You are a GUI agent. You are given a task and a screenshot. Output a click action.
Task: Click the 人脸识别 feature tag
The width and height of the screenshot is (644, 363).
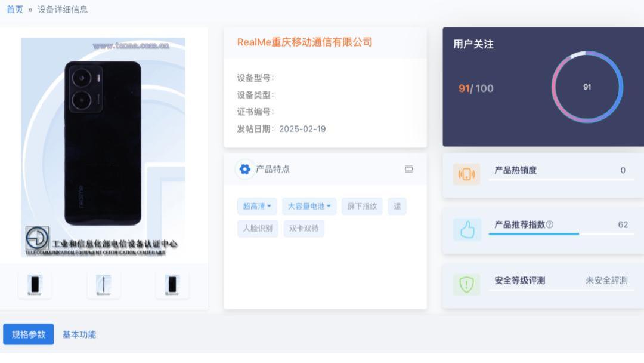258,229
